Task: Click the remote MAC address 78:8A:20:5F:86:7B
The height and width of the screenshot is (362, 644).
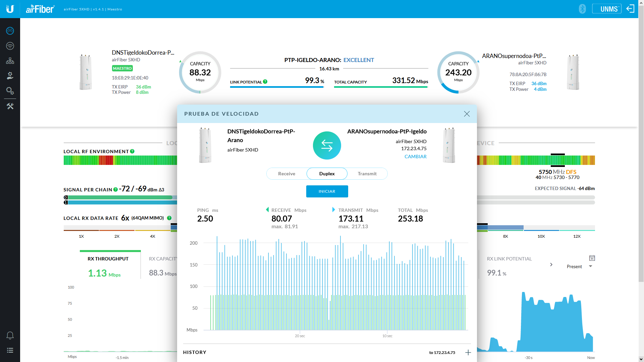Action: click(x=528, y=74)
